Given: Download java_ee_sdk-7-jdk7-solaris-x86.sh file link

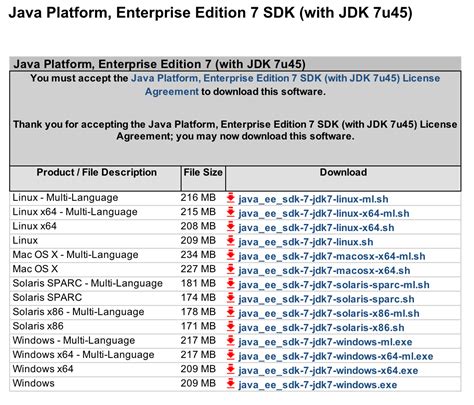Looking at the screenshot, I should pyautogui.click(x=321, y=328).
